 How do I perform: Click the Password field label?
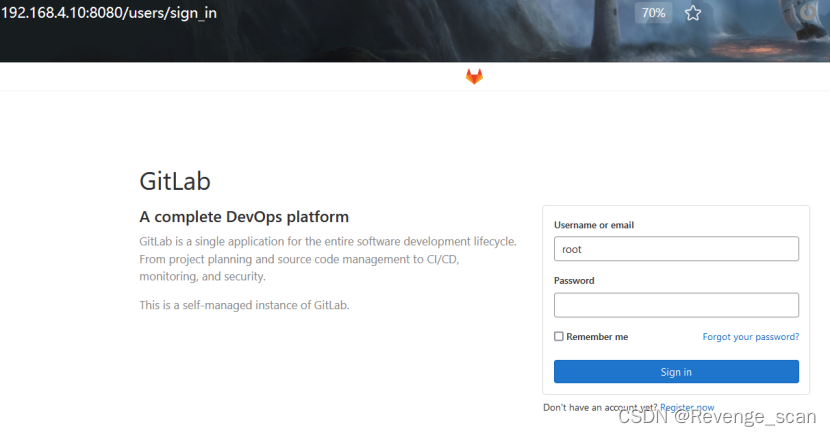click(x=574, y=281)
